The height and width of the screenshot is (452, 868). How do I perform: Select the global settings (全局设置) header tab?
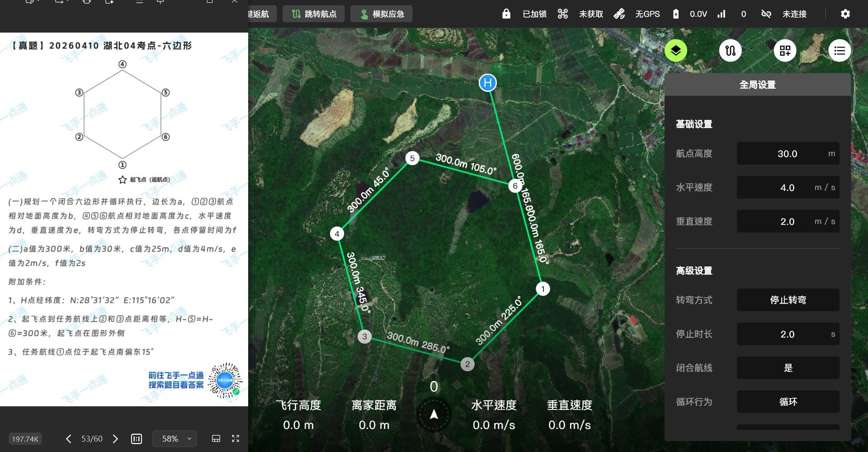757,85
